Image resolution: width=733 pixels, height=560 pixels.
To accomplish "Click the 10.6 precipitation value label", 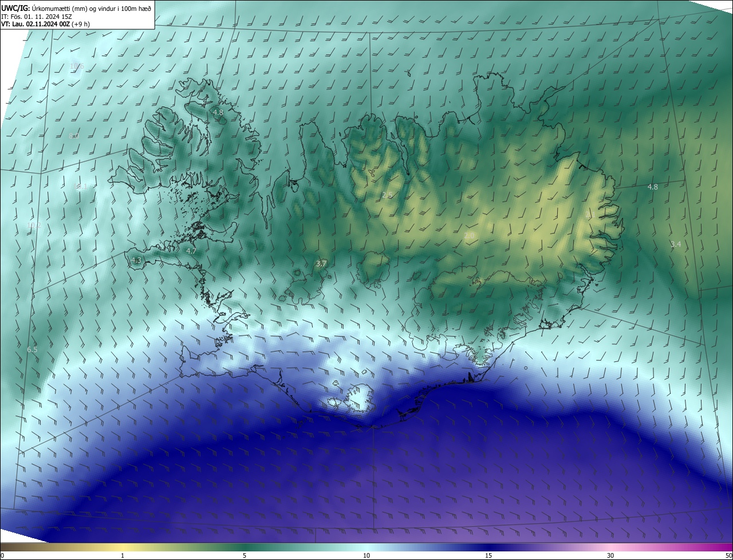I will click(77, 66).
